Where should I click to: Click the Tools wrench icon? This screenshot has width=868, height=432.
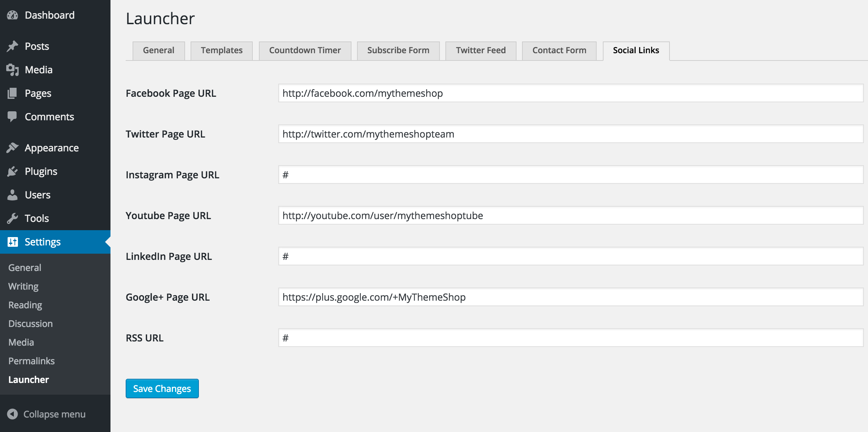tap(12, 218)
